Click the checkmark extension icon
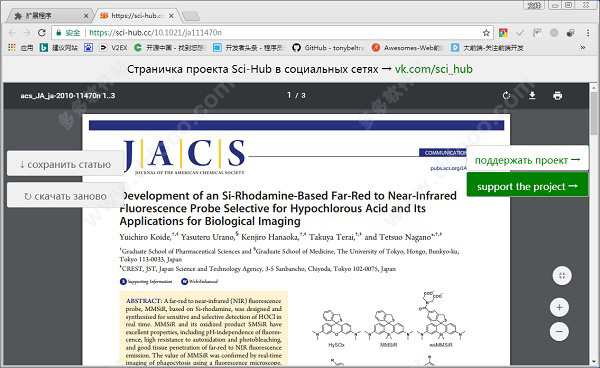The image size is (600, 368). coord(520,33)
